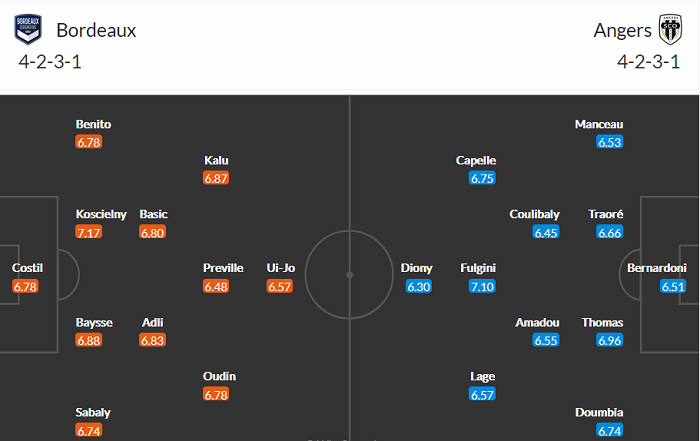Select Angers player Capelle
This screenshot has width=700, height=441.
click(476, 160)
